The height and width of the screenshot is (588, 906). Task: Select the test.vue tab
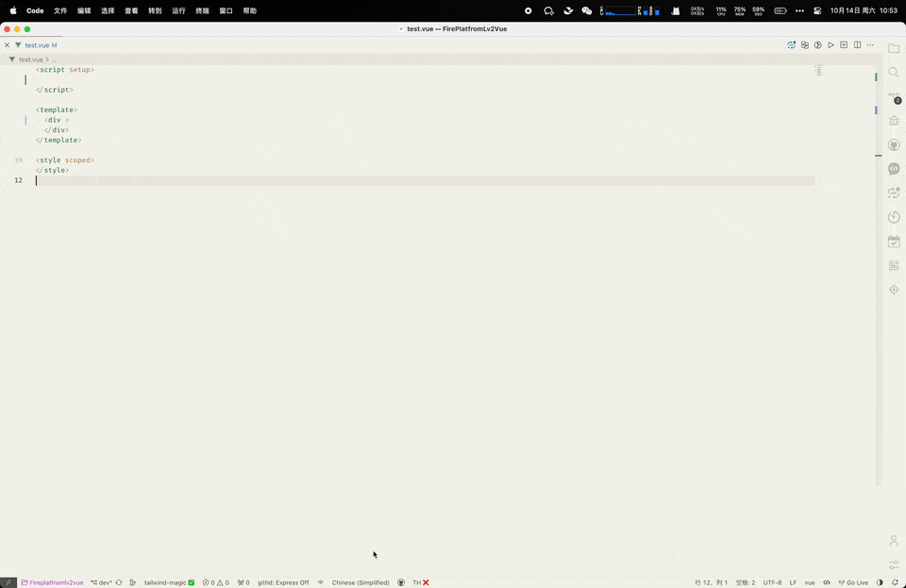(x=37, y=45)
